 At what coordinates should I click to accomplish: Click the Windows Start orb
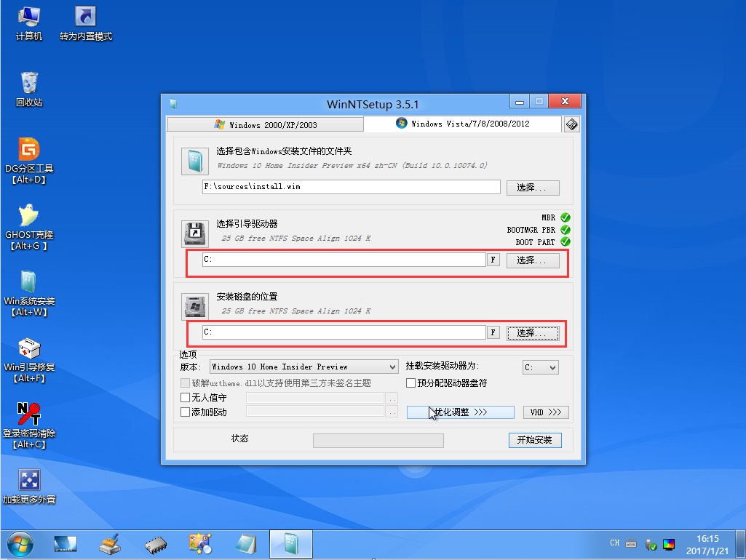click(20, 544)
